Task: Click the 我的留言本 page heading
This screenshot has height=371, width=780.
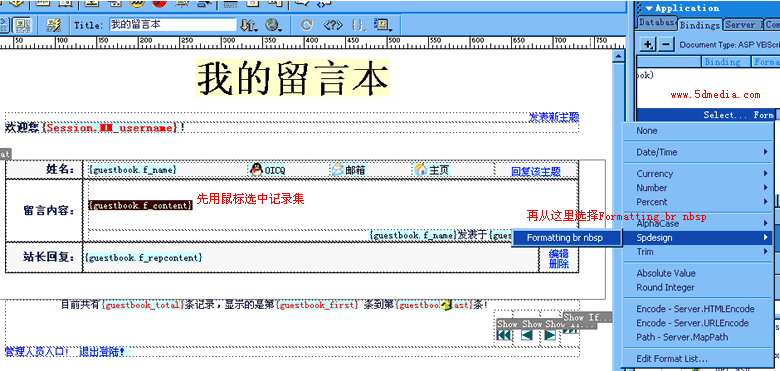Action: point(292,78)
